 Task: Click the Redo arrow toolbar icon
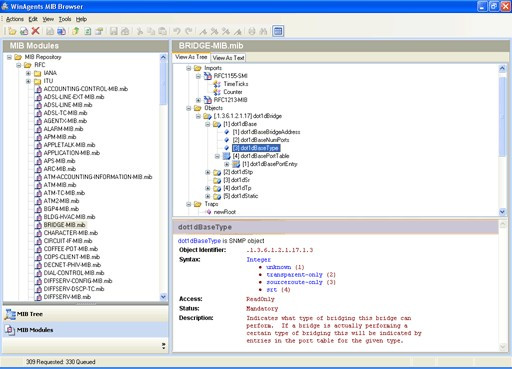[x=189, y=31]
